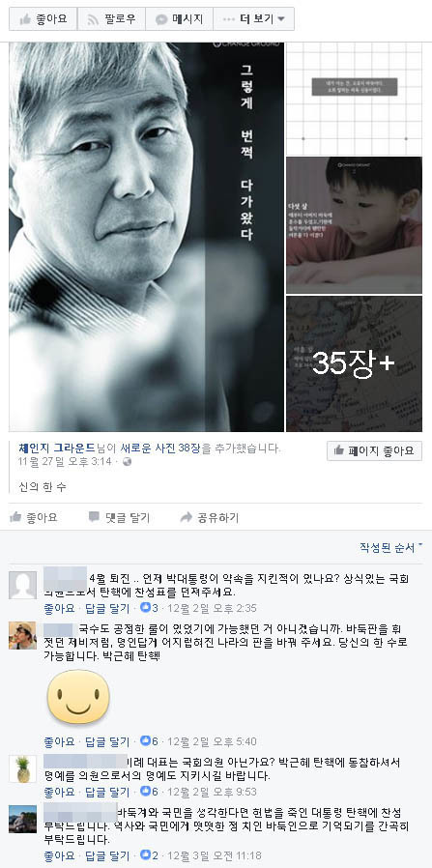Screen dimensions: 432x868
Task: Like the last comment dated 12월 3일
Action: point(59,854)
